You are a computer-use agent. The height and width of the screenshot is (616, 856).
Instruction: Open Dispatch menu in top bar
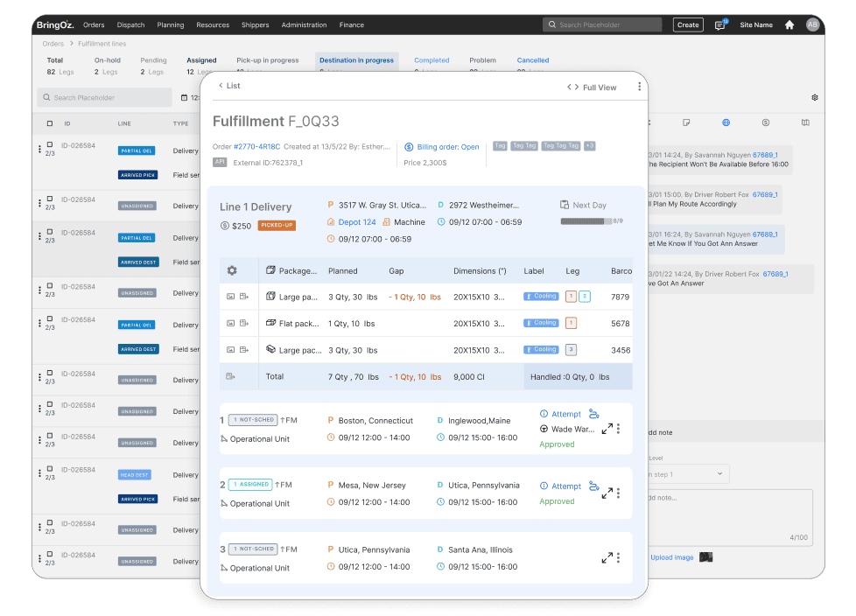[131, 25]
